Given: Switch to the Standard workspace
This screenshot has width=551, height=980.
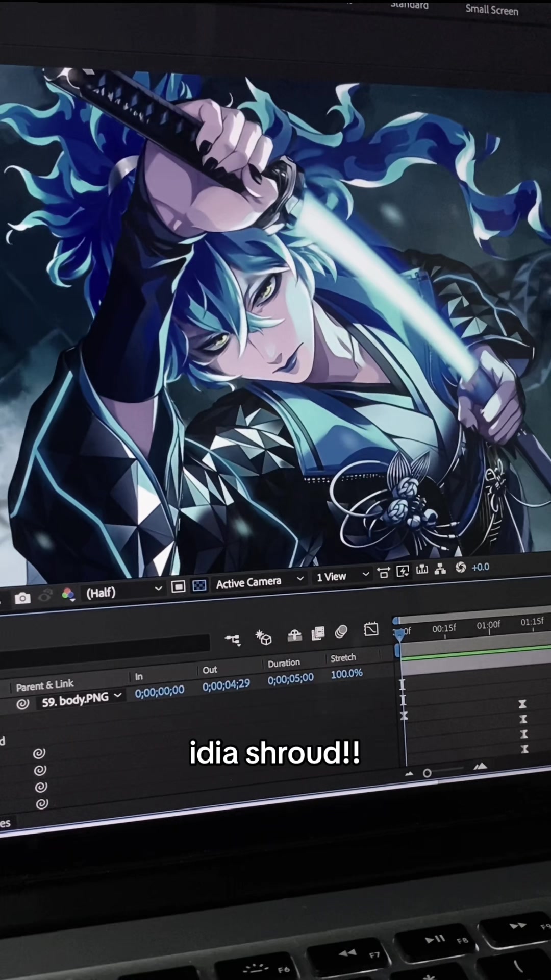Looking at the screenshot, I should (x=409, y=5).
